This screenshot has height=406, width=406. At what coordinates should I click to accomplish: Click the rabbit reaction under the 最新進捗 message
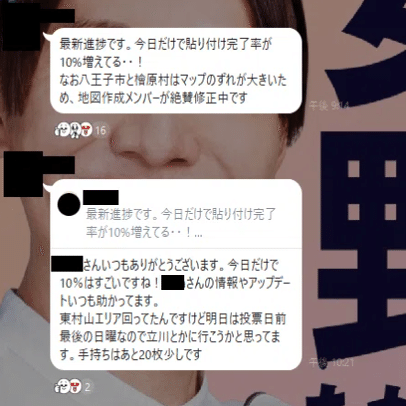74,130
